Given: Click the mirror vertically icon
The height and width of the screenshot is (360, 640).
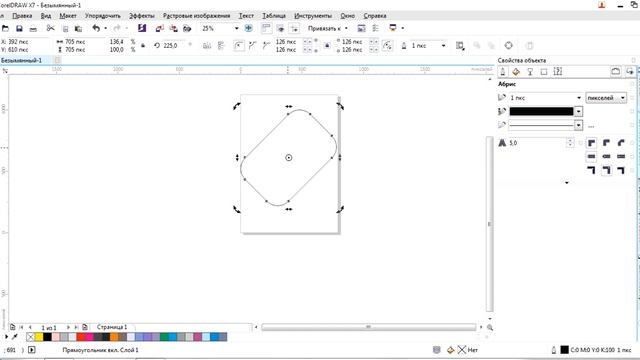Looking at the screenshot, I should 221,46.
